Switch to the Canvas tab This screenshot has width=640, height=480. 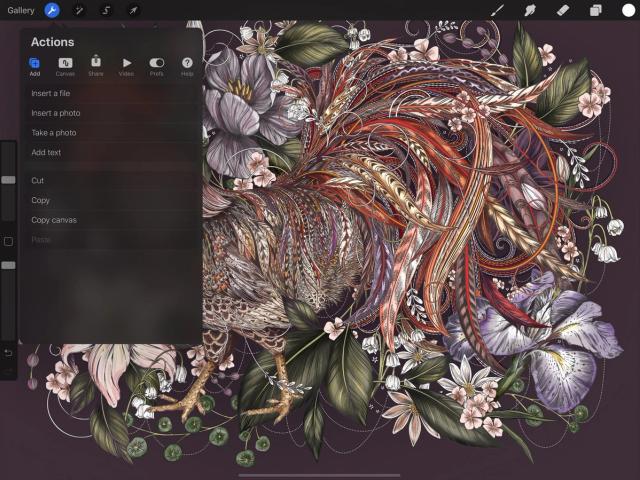pos(65,67)
